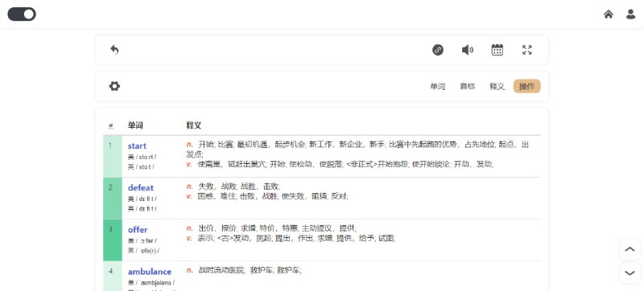Enter fullscreen with the expand icon
The width and height of the screenshot is (644, 291).
tap(527, 50)
